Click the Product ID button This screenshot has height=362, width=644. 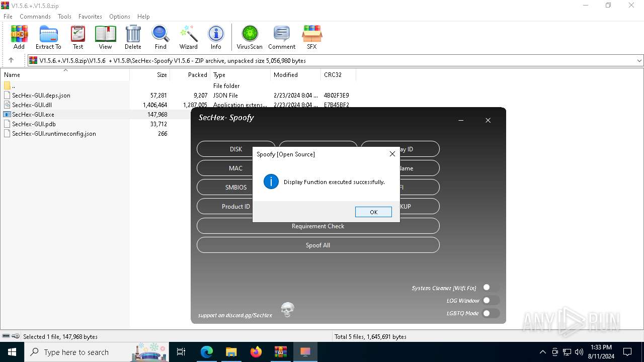coord(236,207)
